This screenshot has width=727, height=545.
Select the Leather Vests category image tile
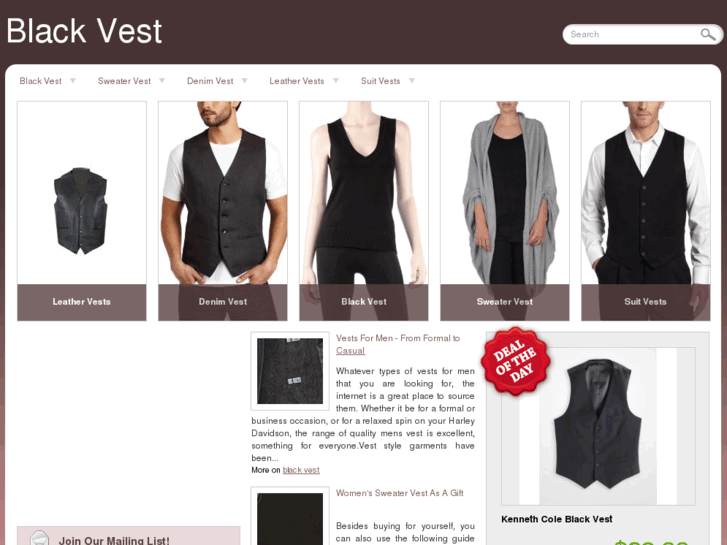[x=82, y=211]
